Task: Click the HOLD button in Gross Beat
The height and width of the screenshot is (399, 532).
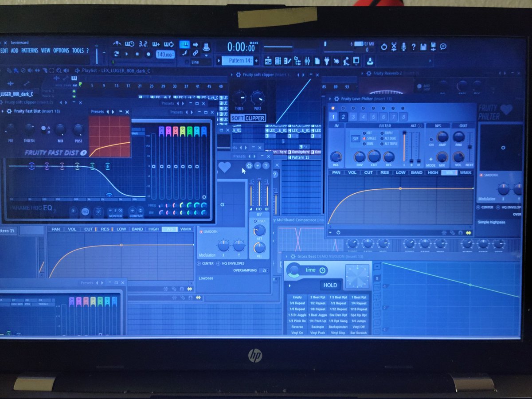Action: 330,285
